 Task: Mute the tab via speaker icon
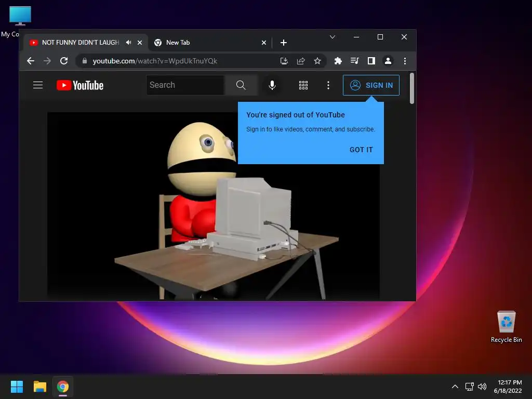(x=129, y=43)
